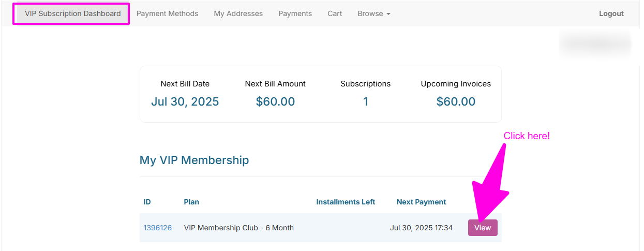Go to Payment Methods page
Screen dimensions: 644x251
pyautogui.click(x=167, y=14)
